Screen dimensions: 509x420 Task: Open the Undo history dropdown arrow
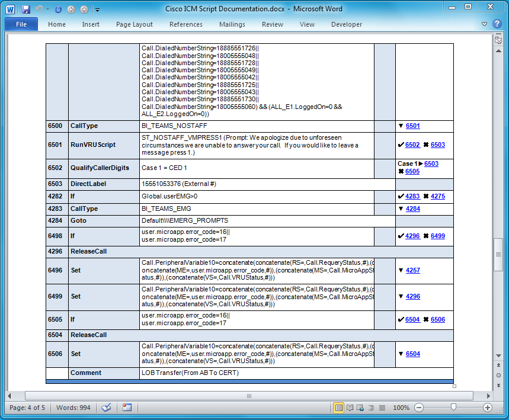[48, 9]
